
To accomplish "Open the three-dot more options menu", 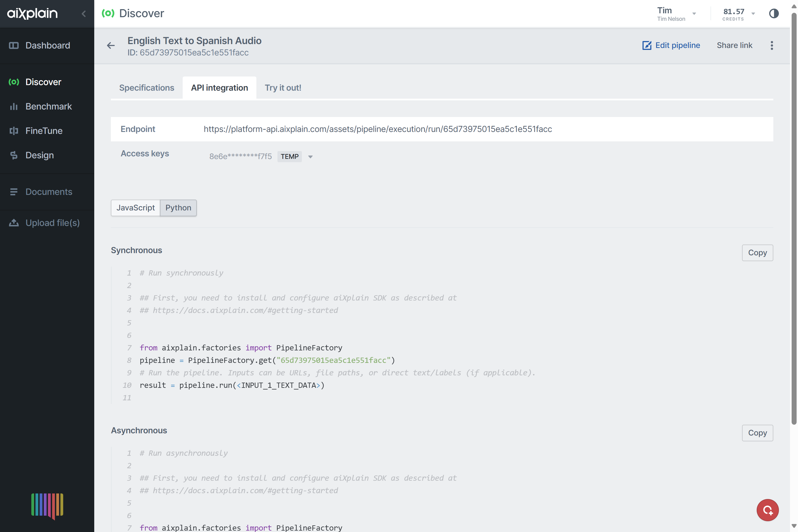I will tap(772, 45).
